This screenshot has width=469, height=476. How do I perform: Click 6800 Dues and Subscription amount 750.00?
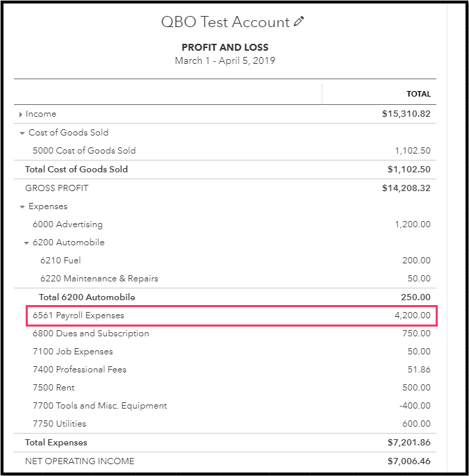pyautogui.click(x=416, y=334)
